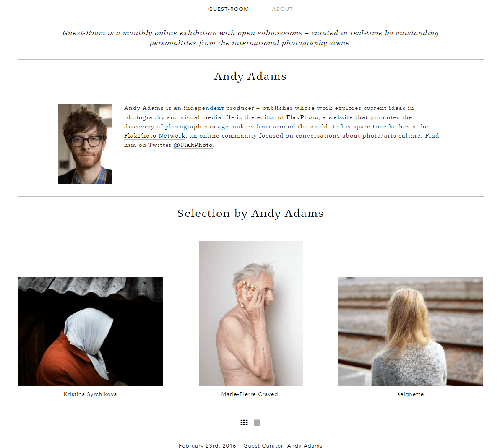Switch to single image view icon

pyautogui.click(x=257, y=422)
